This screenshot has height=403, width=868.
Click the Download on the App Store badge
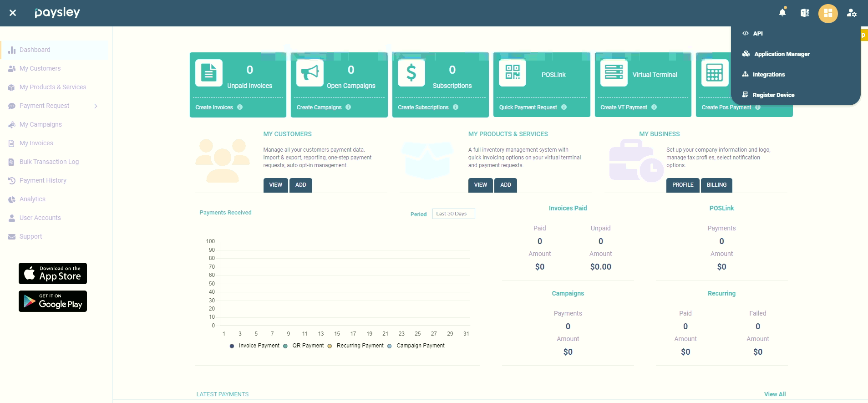pyautogui.click(x=53, y=274)
